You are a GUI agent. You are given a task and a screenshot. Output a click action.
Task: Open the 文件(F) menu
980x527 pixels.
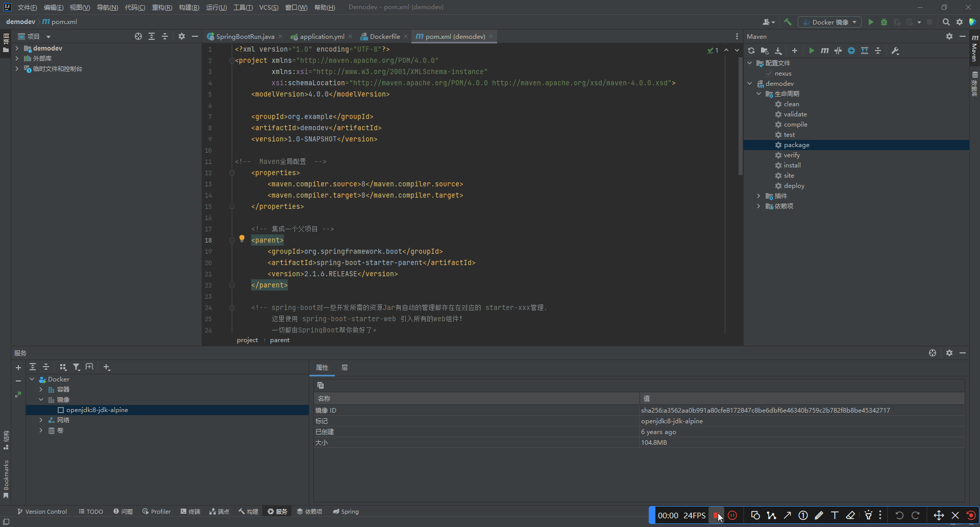tap(27, 7)
